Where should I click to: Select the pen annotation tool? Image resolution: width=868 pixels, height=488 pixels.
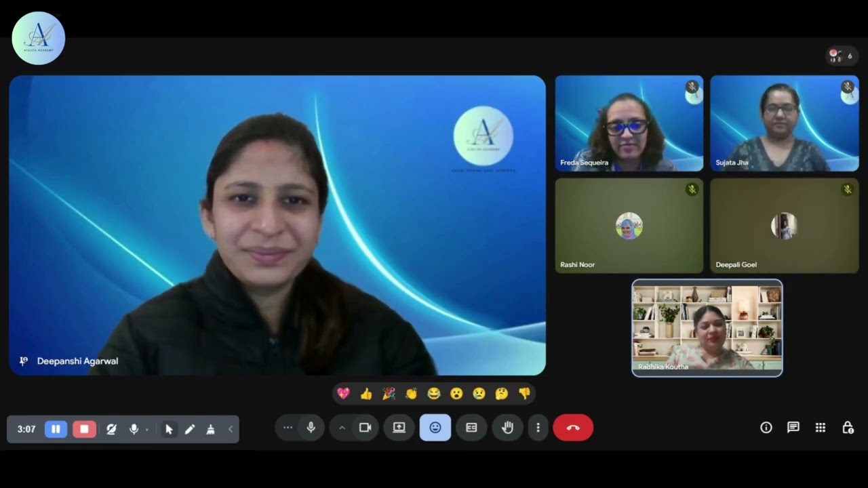[190, 429]
